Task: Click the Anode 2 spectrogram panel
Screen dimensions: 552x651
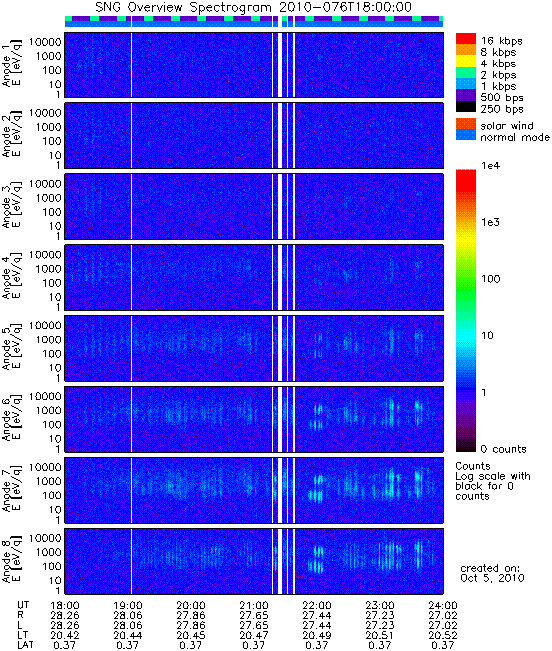Action: point(254,136)
